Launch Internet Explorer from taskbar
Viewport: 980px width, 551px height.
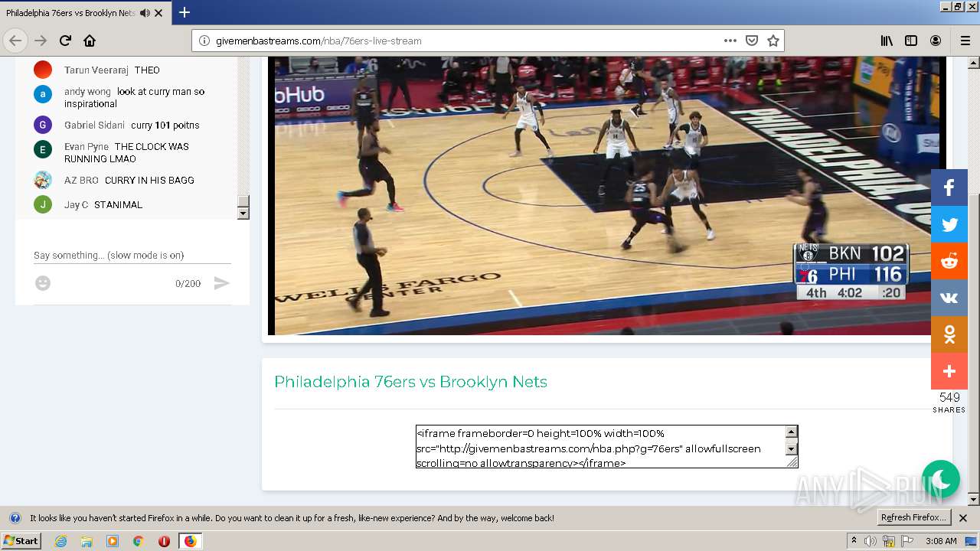(60, 541)
